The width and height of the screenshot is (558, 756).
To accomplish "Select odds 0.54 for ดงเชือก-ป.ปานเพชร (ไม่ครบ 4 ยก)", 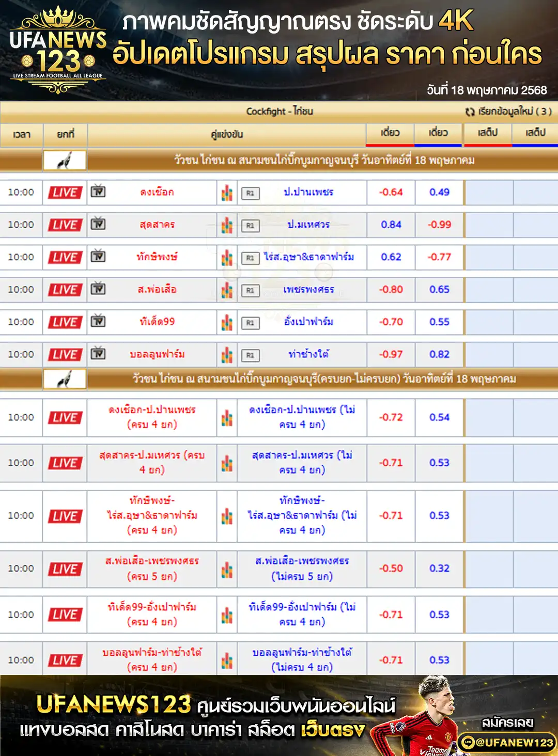I will tap(439, 417).
